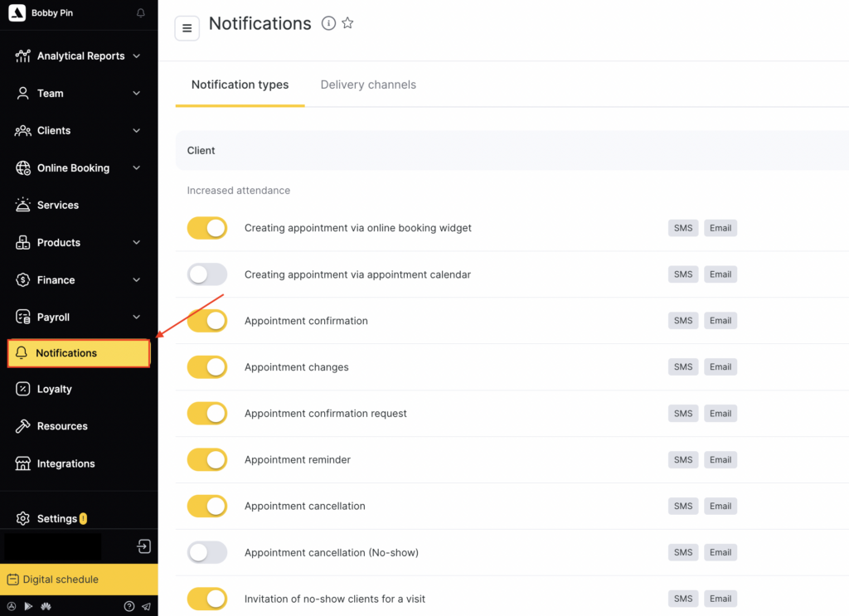Screen dimensions: 849x616
Task: Switch to the Delivery channels tab
Action: coord(368,85)
